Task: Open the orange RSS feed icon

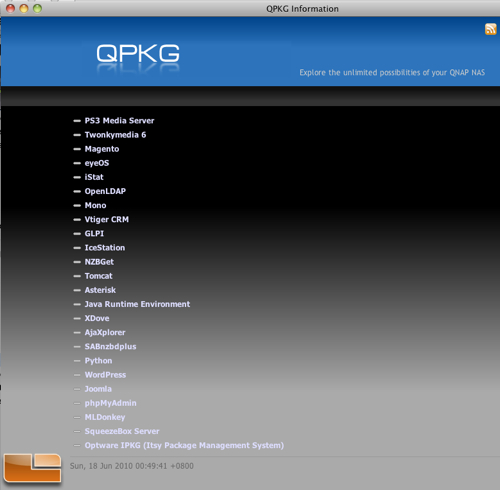Action: point(491,29)
